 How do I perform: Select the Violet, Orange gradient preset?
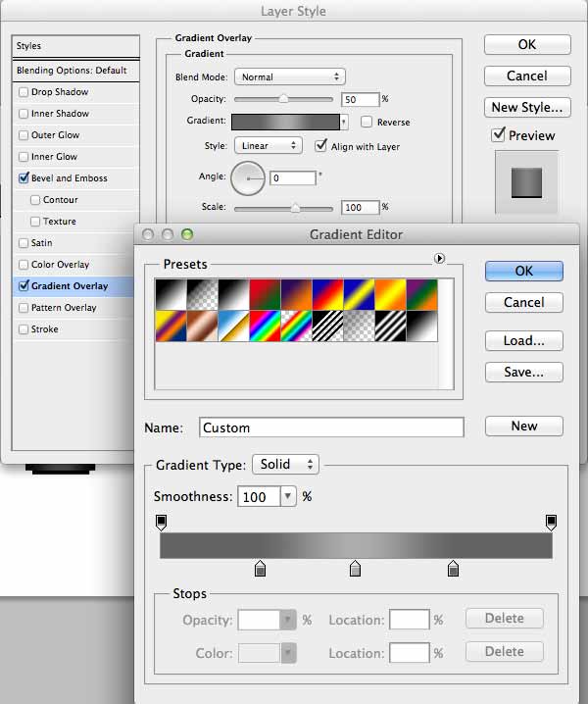pyautogui.click(x=297, y=294)
